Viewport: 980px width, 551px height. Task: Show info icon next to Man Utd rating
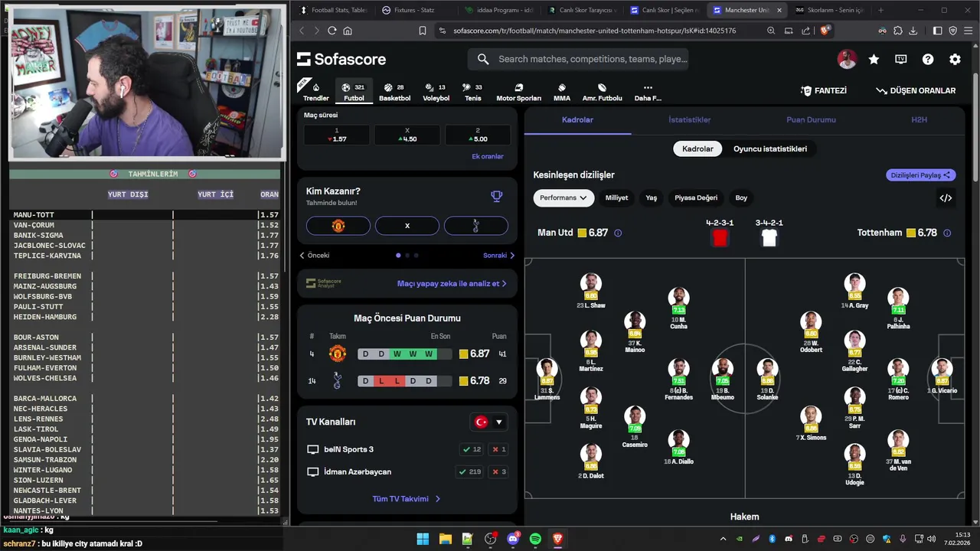(618, 233)
